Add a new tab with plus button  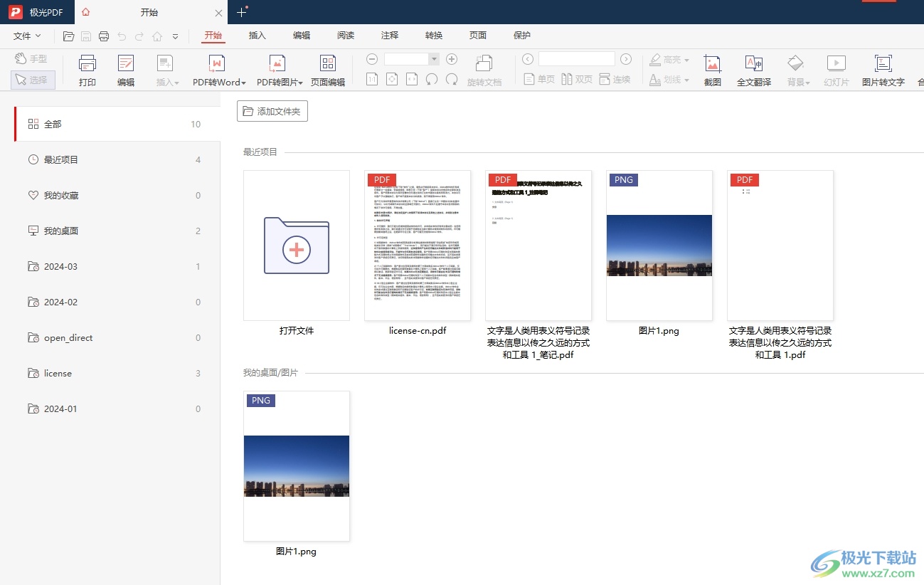tap(242, 12)
